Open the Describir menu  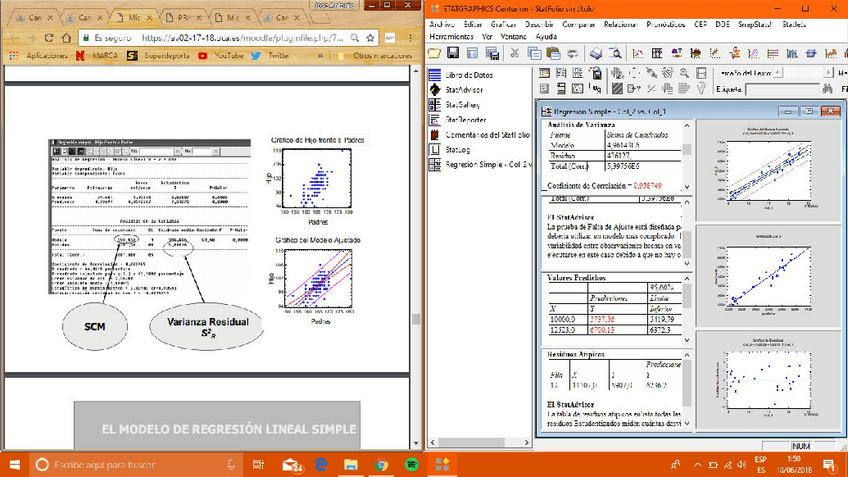540,23
